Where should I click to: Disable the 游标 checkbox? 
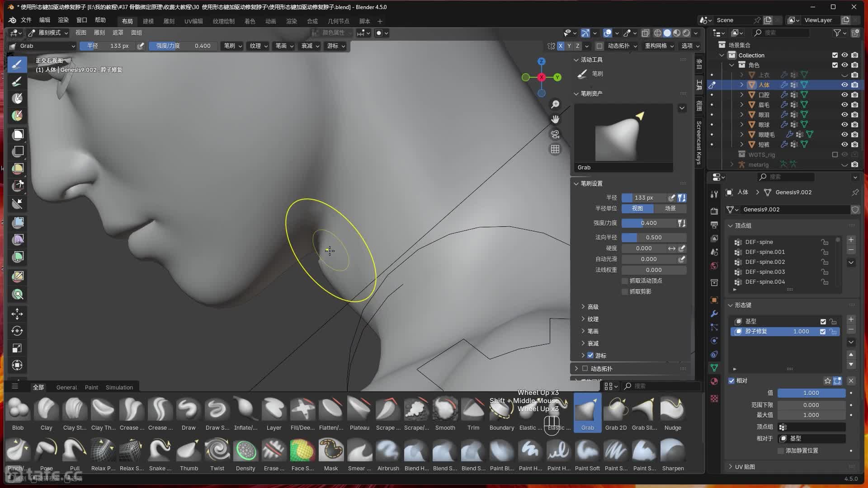tap(590, 356)
